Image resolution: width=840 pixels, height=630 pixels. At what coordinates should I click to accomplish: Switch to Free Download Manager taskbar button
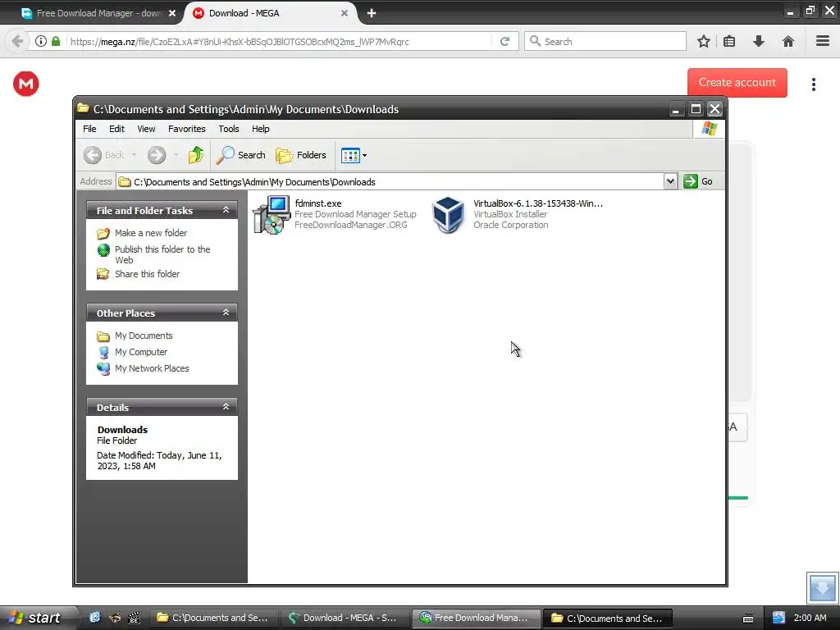(x=476, y=618)
